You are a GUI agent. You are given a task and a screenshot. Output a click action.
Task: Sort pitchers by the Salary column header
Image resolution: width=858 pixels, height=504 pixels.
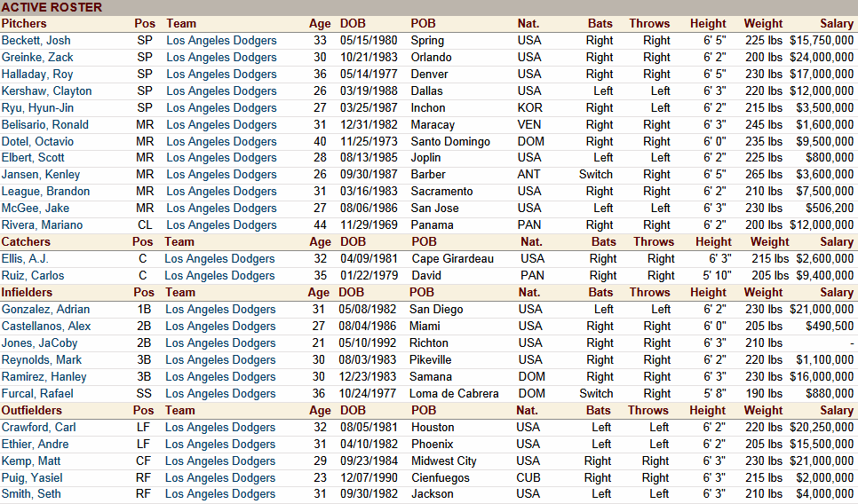click(836, 24)
